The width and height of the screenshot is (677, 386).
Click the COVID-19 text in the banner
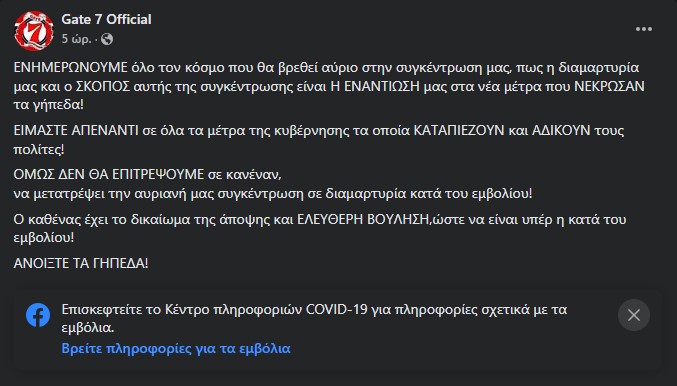pos(337,310)
